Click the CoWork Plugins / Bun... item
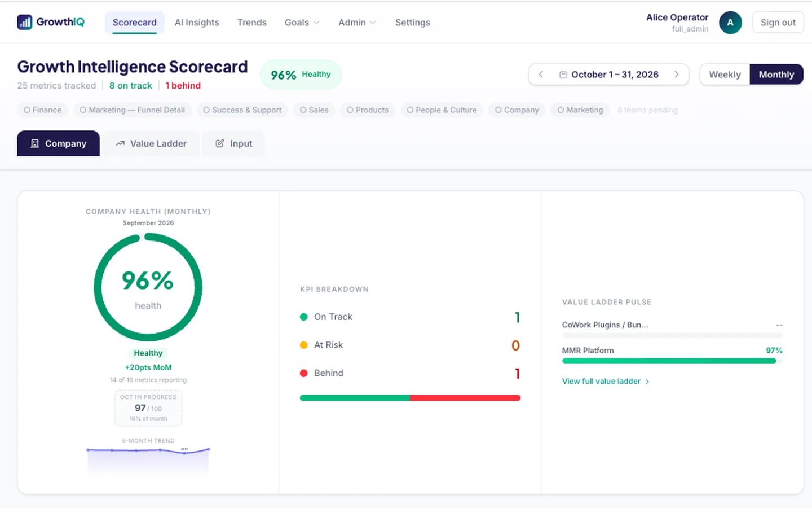 [x=605, y=325]
